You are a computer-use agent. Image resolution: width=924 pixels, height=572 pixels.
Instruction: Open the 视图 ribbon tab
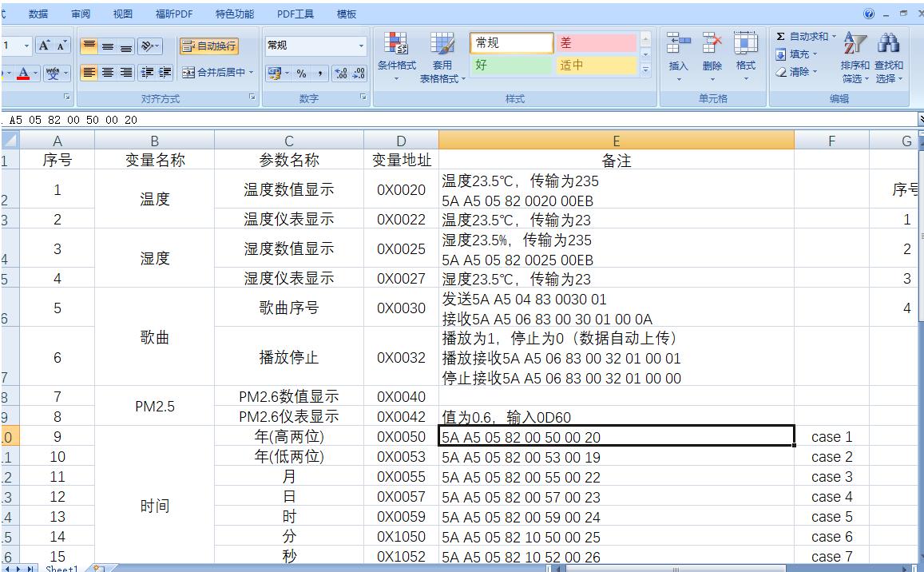click(122, 14)
